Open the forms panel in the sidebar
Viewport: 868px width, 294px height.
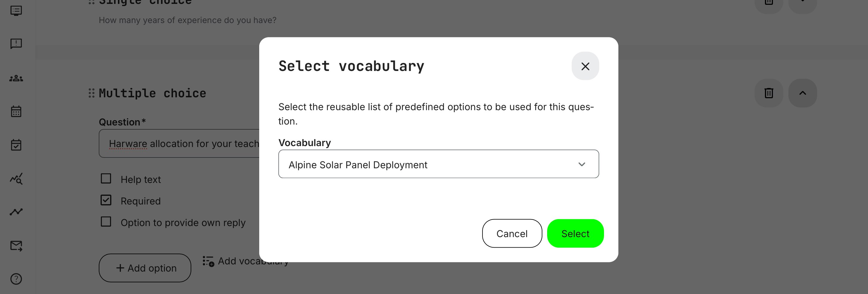[x=16, y=10]
